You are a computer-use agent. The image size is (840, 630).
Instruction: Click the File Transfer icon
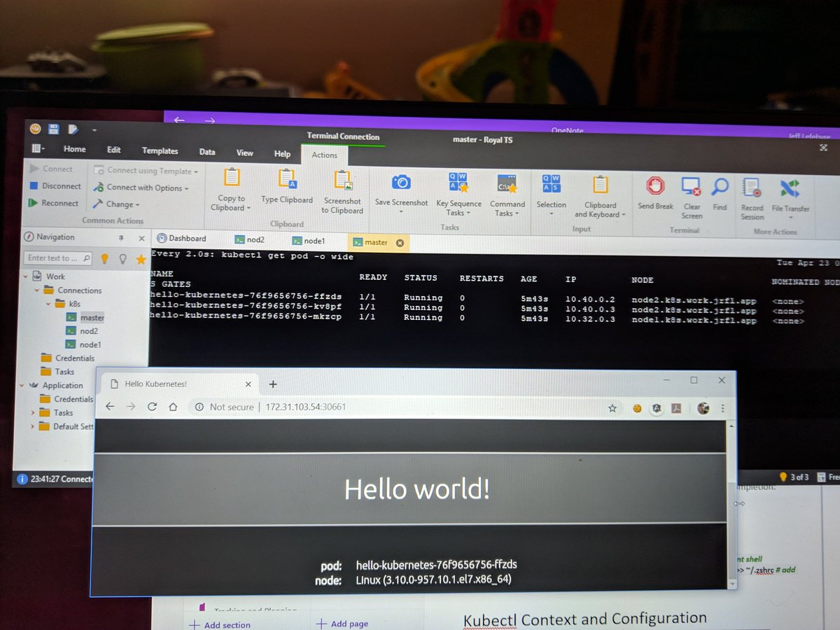790,188
